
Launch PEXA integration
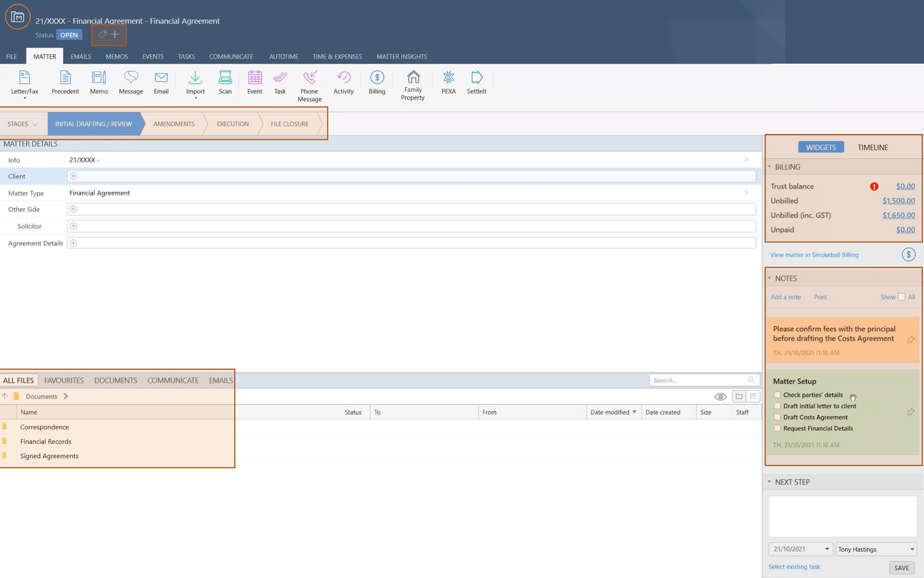[449, 82]
